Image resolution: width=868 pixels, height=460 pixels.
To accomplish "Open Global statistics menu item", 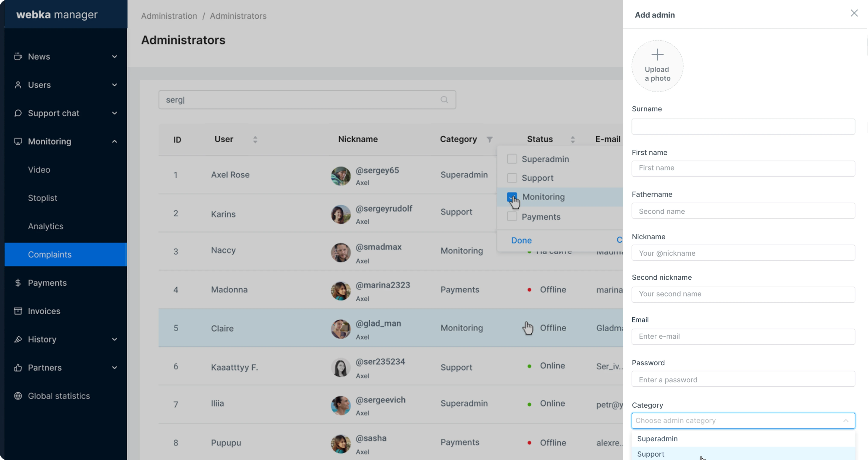I will 59,396.
